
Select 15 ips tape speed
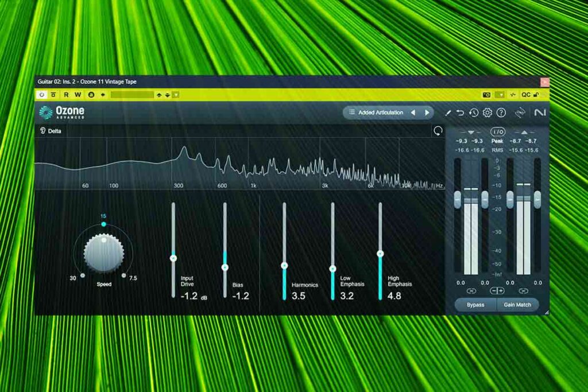[103, 224]
